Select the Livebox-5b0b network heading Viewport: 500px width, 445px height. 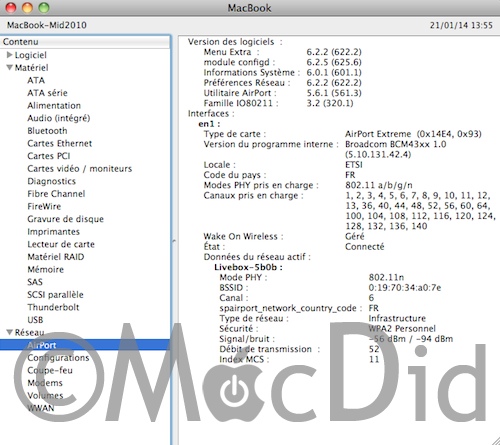248,267
